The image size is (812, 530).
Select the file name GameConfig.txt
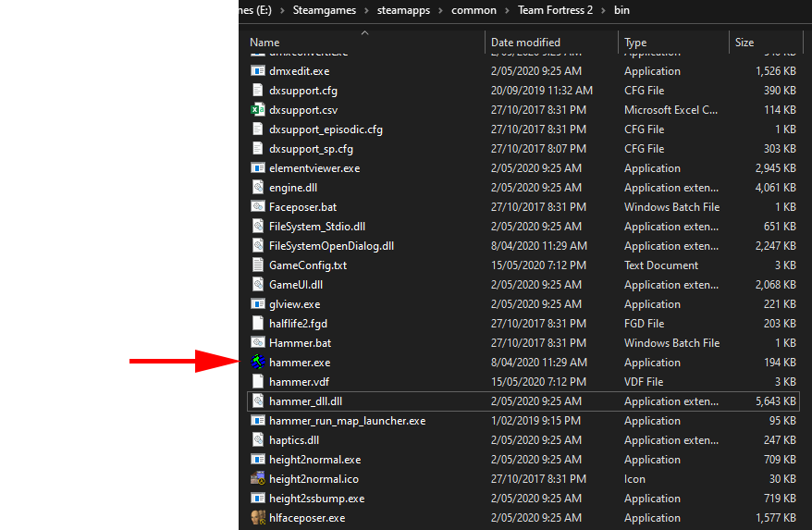[x=308, y=265]
